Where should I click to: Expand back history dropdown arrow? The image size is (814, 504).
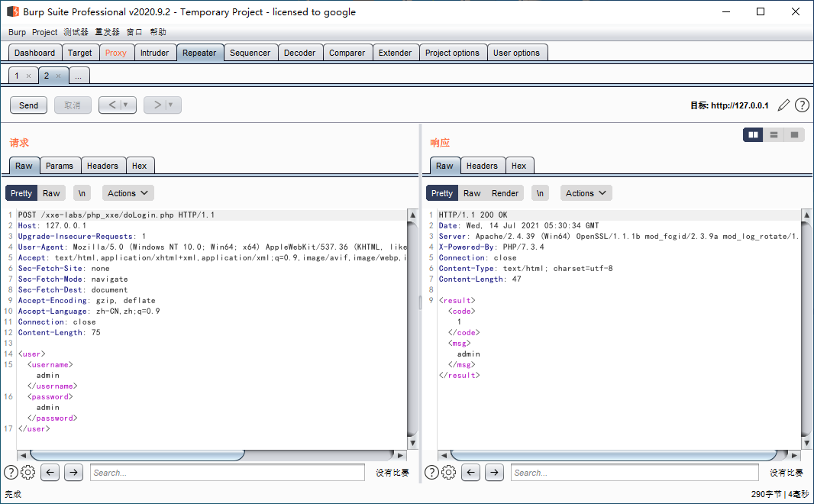pyautogui.click(x=125, y=105)
